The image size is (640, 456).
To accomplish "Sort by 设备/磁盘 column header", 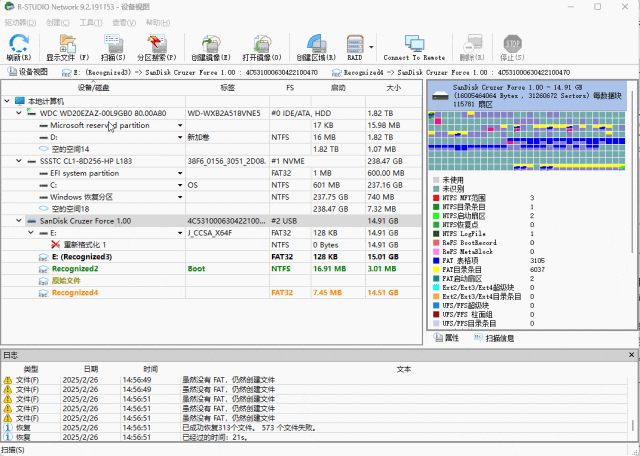I will (x=93, y=87).
